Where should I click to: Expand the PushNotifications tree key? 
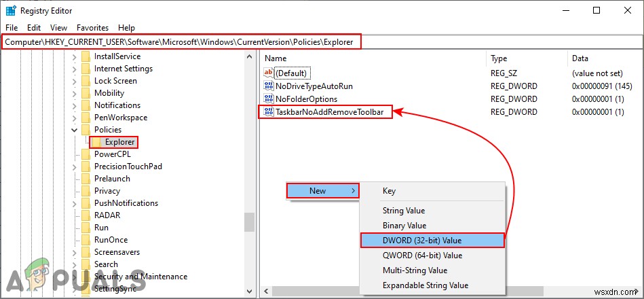pos(74,203)
